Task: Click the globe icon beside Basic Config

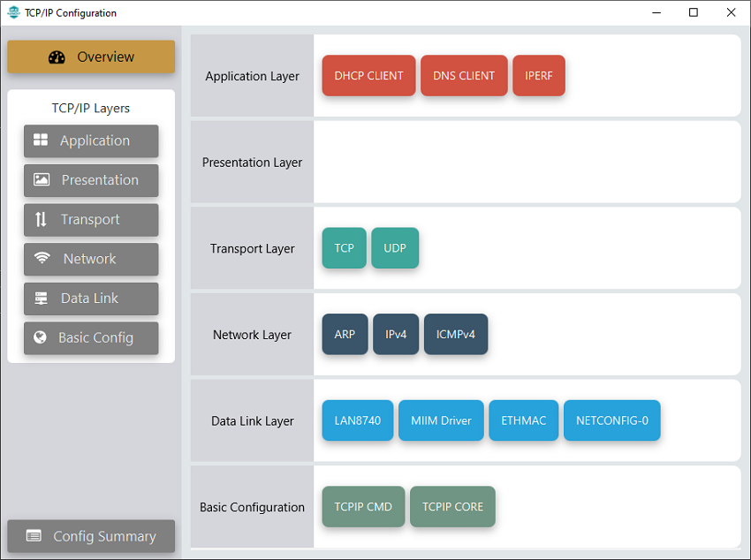Action: coord(40,337)
